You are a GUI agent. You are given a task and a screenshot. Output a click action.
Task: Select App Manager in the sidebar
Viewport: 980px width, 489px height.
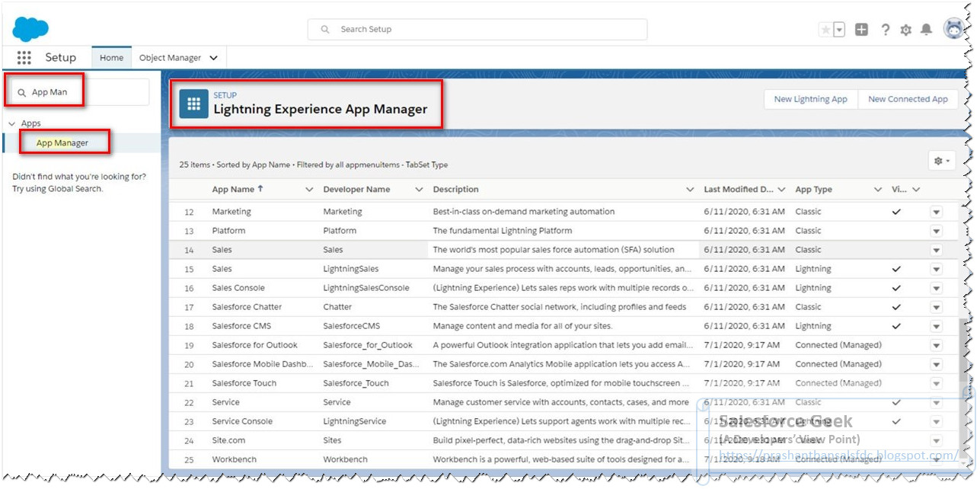pyautogui.click(x=62, y=142)
